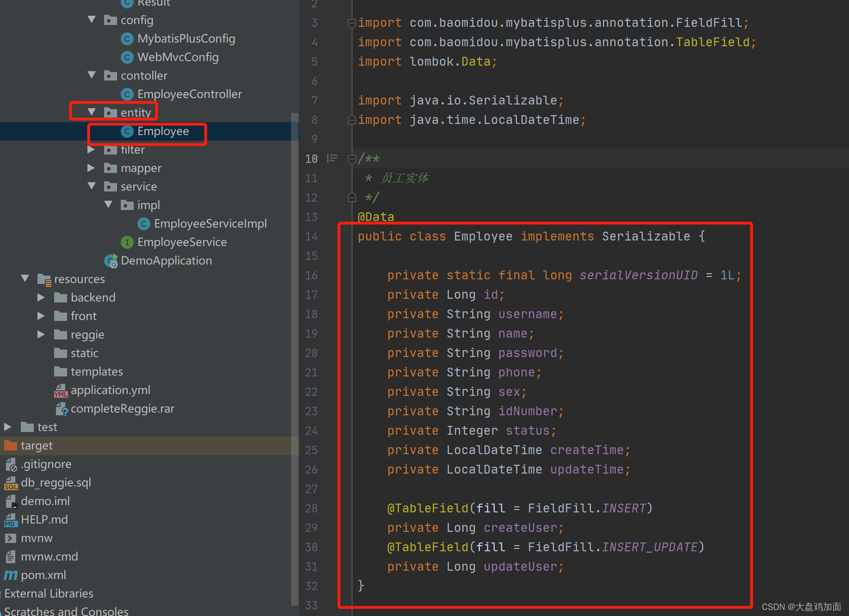Image resolution: width=849 pixels, height=616 pixels.
Task: Expand the front folder arrow
Action: pos(41,316)
